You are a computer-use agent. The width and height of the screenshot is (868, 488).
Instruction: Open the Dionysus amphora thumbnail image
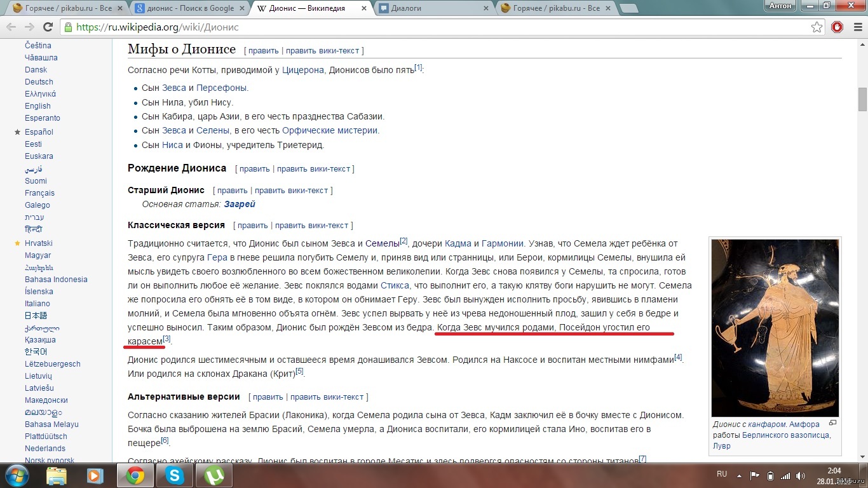click(x=775, y=328)
